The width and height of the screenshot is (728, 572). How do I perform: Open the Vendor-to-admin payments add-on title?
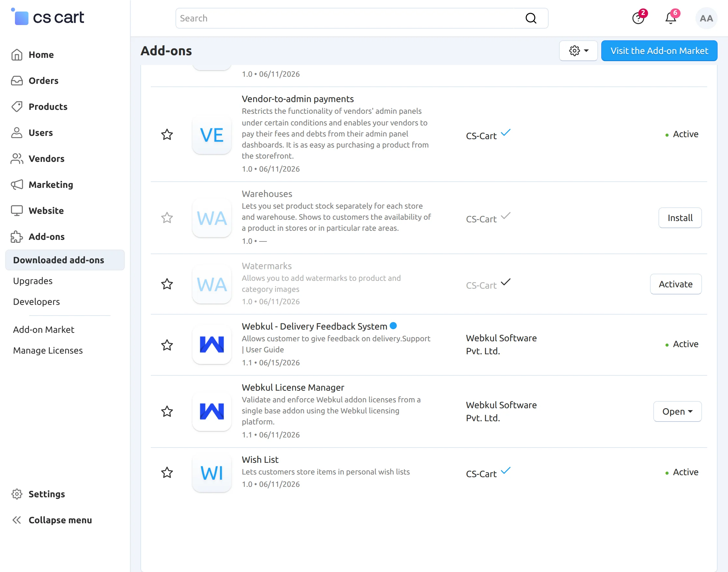tap(298, 99)
